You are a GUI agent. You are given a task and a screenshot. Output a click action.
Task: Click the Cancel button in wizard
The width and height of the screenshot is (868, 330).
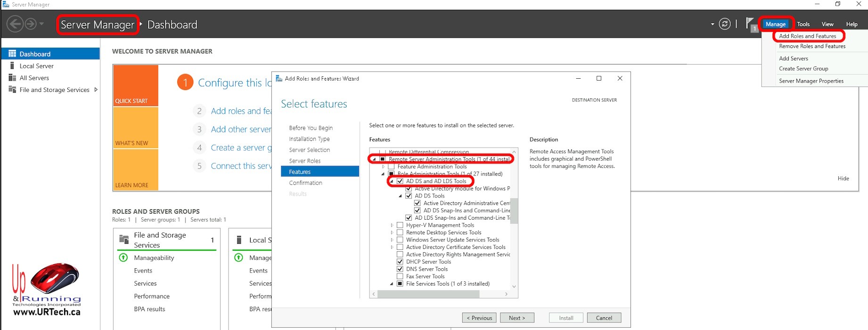pos(604,318)
